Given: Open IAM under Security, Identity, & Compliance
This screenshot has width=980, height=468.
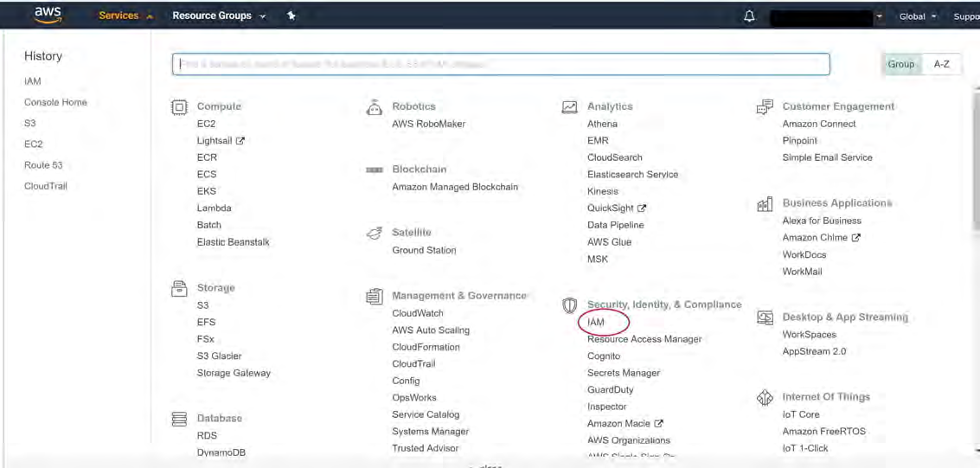Looking at the screenshot, I should point(596,323).
